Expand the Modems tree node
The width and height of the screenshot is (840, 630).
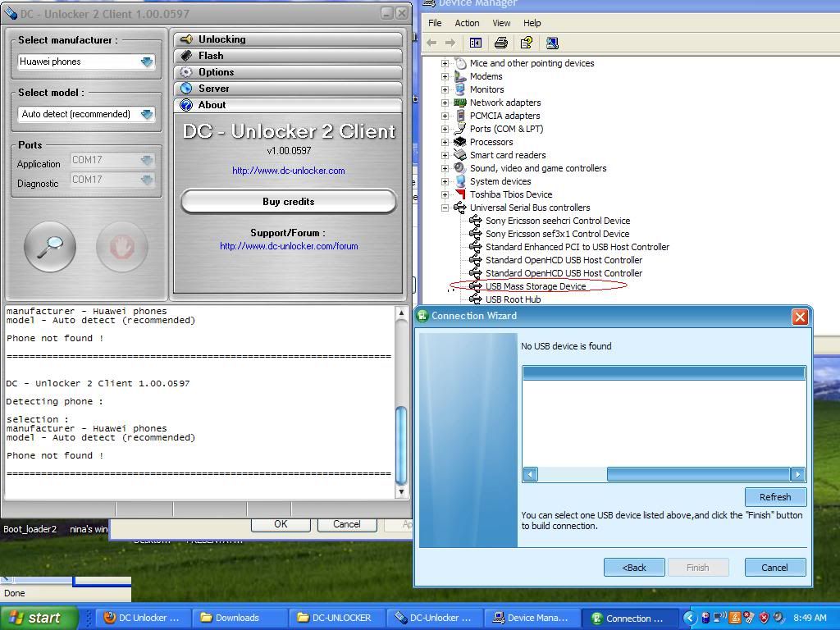445,76
